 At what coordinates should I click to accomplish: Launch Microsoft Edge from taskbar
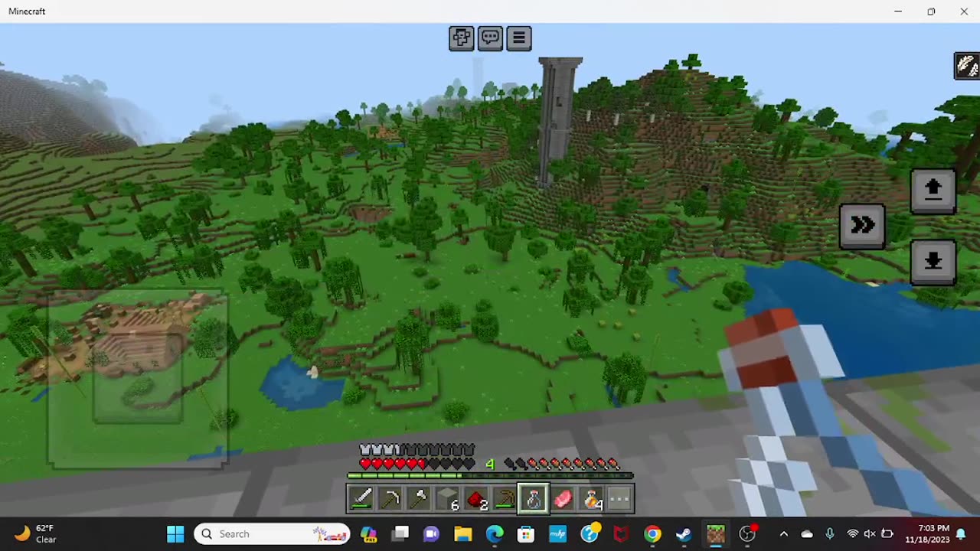coord(495,534)
